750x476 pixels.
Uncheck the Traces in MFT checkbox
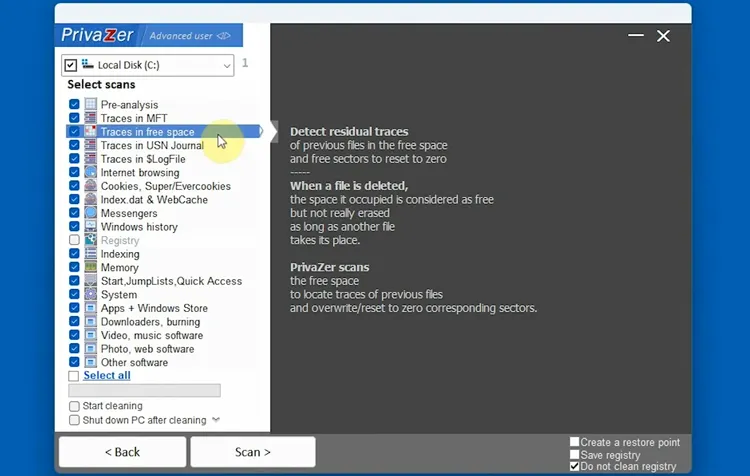pyautogui.click(x=74, y=118)
